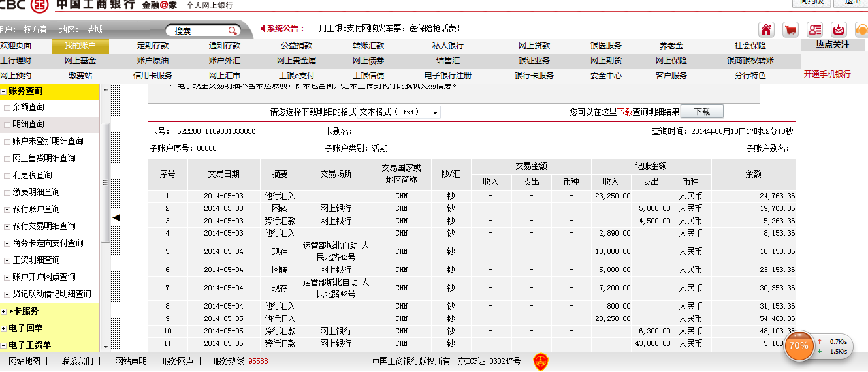The width and height of the screenshot is (868, 372).
Task: Click the search magnifier icon
Action: point(233,31)
